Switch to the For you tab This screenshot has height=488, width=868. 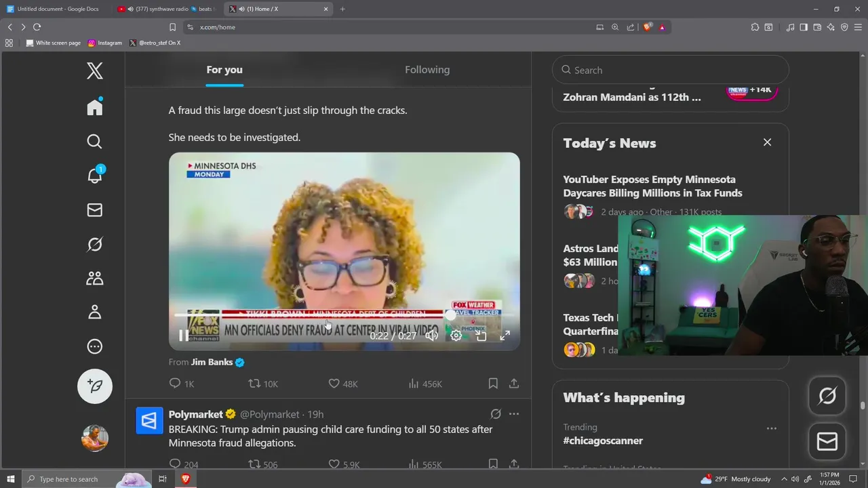224,70
